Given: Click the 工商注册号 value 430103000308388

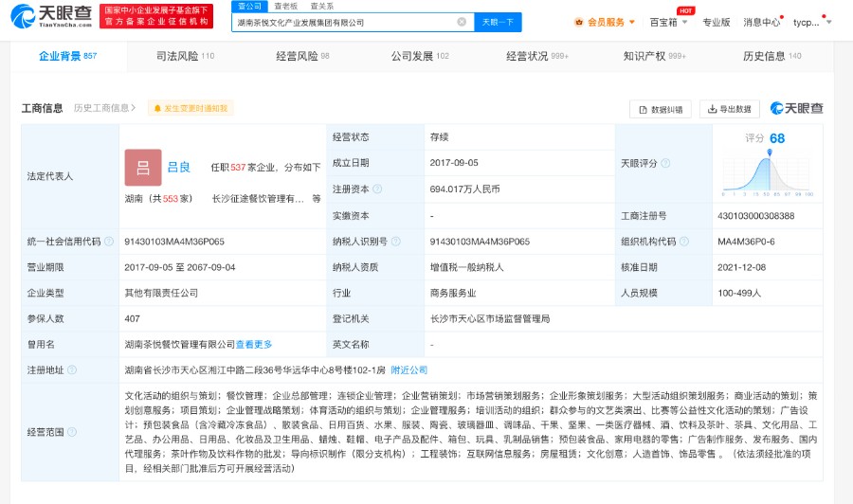Looking at the screenshot, I should point(755,216).
